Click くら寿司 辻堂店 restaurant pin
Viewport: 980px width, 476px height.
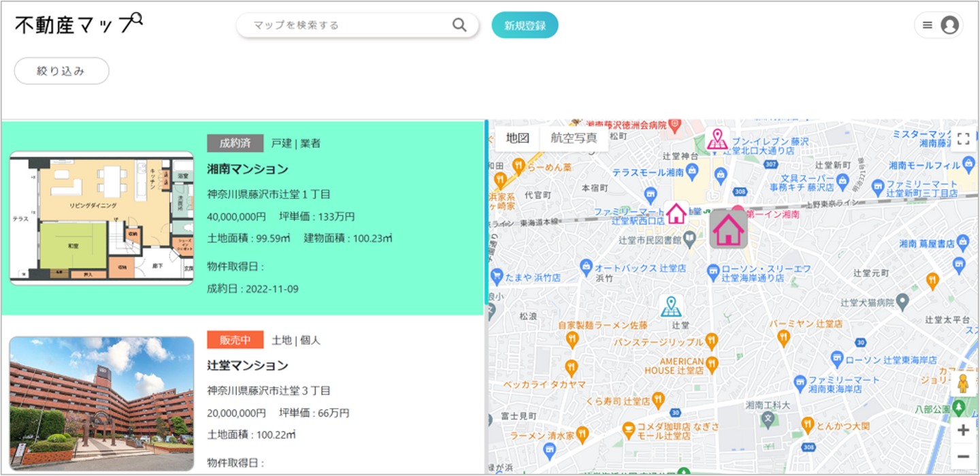[x=657, y=398]
